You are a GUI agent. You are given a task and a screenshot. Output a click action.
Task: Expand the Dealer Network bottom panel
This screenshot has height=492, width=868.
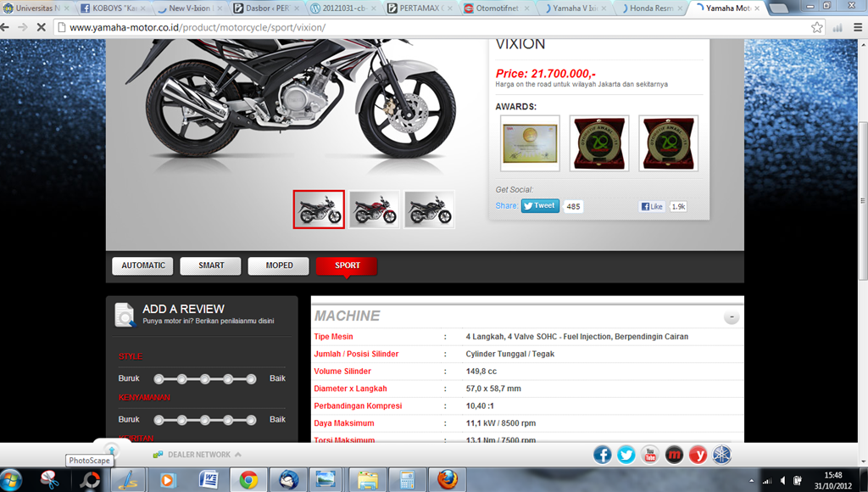click(x=199, y=455)
